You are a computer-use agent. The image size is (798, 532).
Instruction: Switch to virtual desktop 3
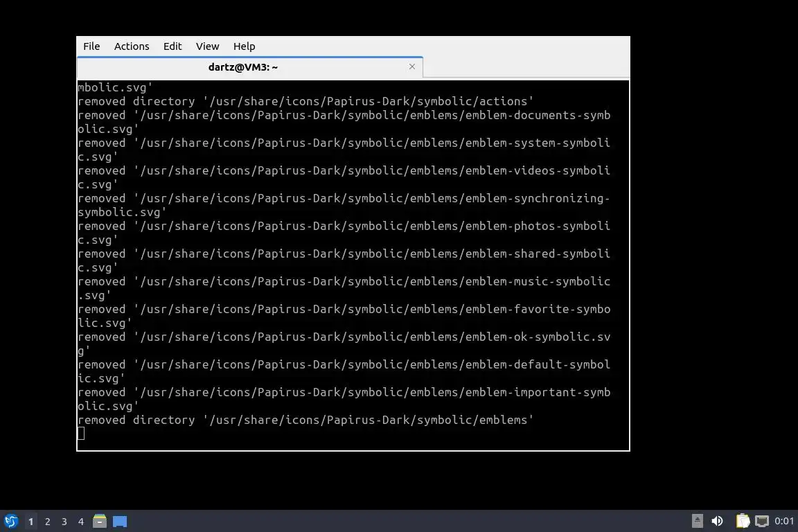coord(64,522)
